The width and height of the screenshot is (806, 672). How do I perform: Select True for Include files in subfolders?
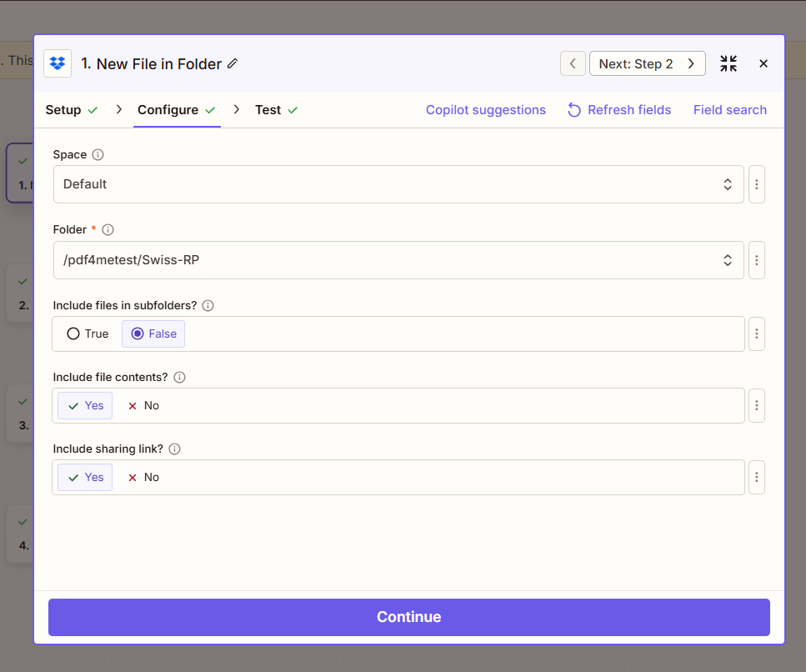[88, 333]
